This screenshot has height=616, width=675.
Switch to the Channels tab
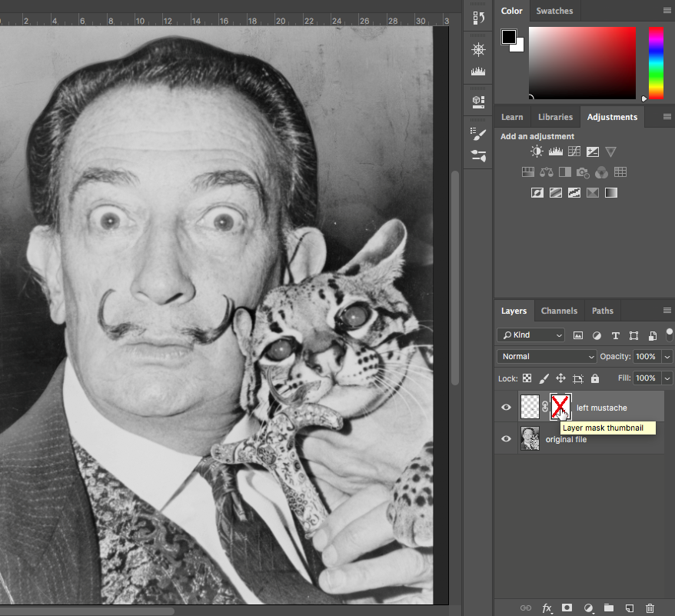click(559, 311)
